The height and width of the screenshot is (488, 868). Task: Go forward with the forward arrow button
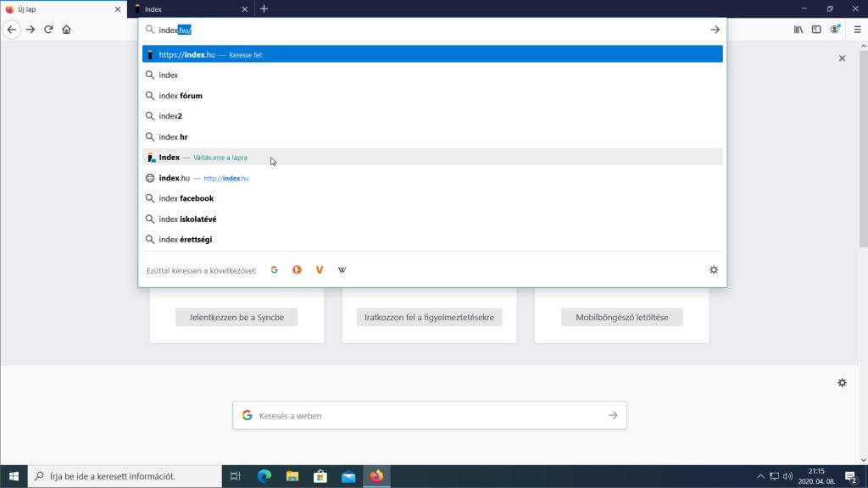31,30
